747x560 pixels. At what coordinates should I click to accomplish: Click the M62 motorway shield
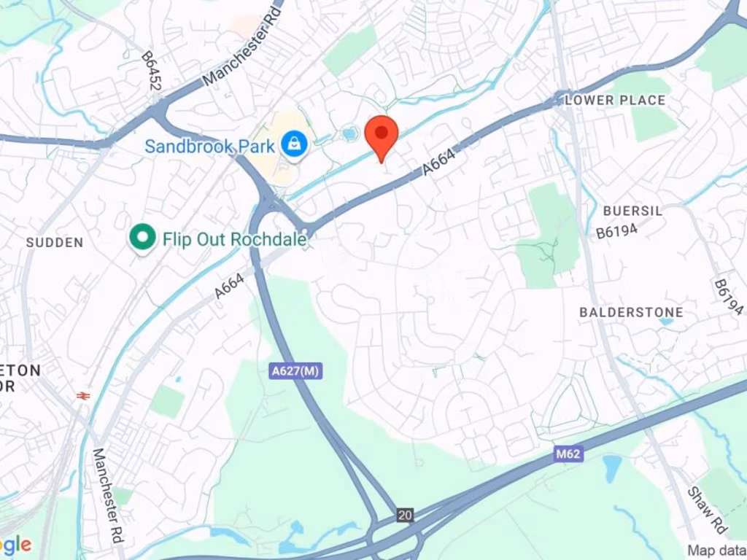568,454
